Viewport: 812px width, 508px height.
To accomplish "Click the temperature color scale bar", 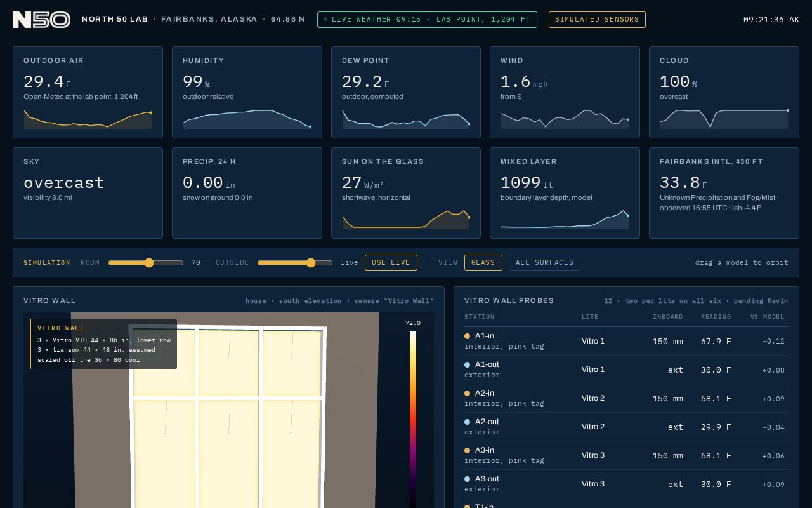I will (x=413, y=419).
